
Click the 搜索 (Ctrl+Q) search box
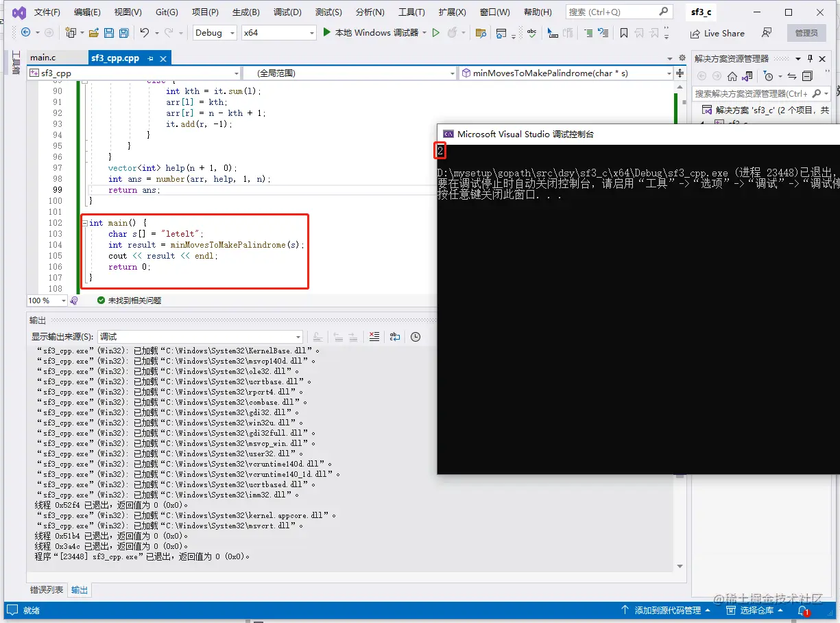619,12
